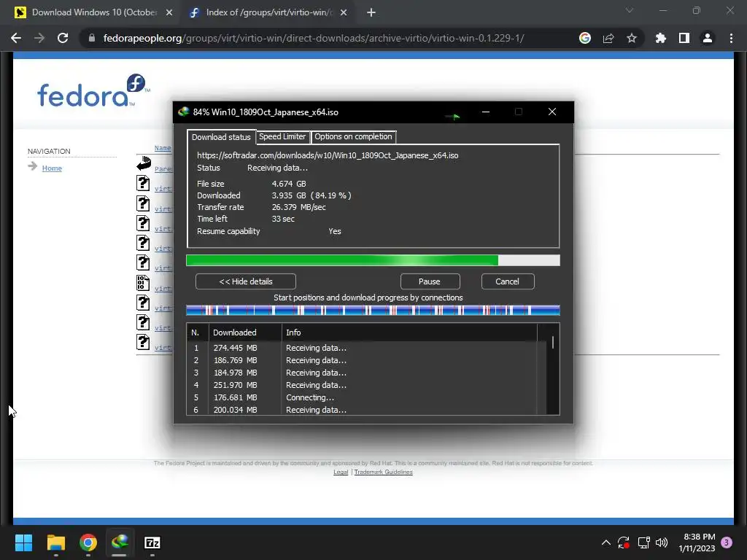The image size is (747, 560).
Task: Toggle the Chrome side panel
Action: [684, 38]
